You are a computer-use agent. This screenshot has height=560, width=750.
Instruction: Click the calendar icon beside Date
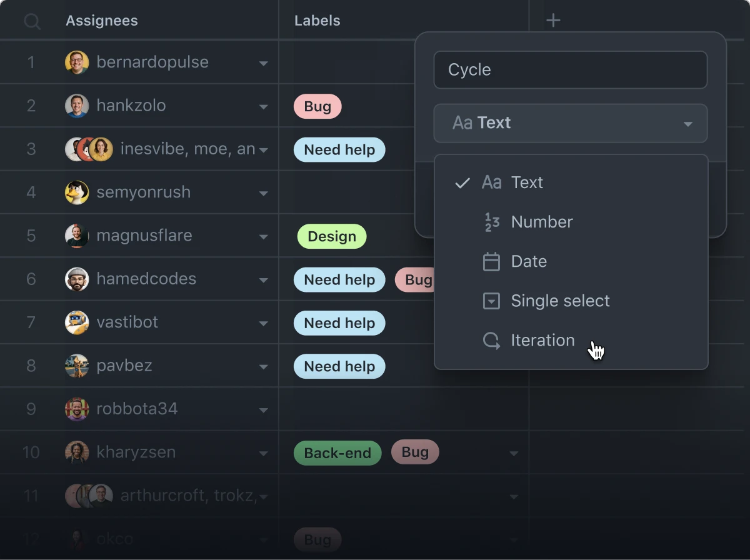point(491,261)
